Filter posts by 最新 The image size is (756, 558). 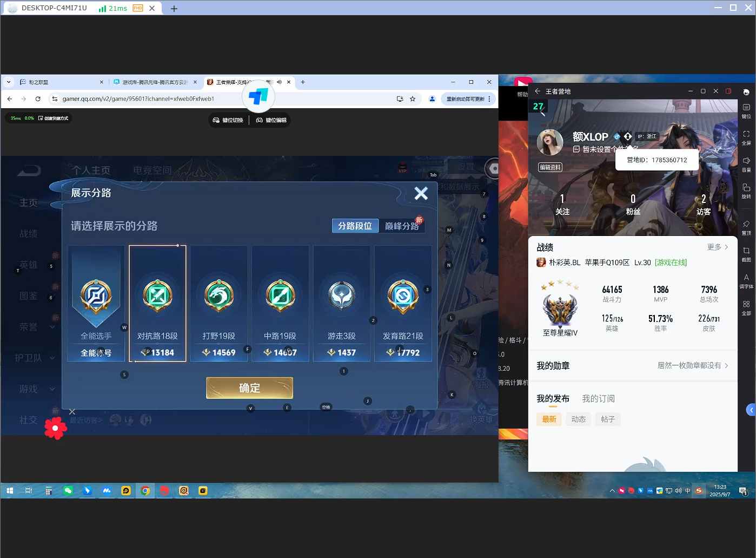549,419
